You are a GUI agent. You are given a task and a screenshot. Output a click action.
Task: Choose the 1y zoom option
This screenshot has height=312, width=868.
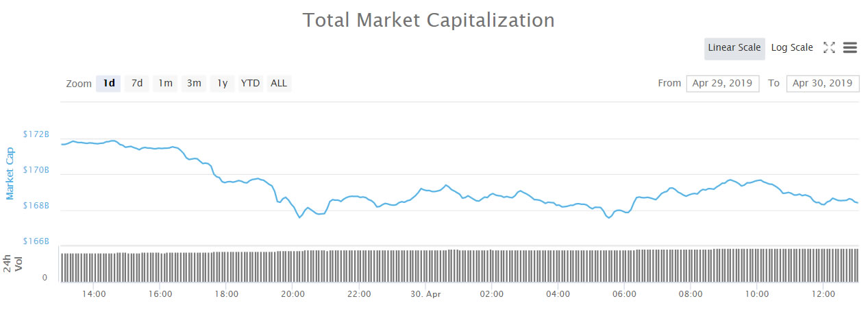[222, 84]
